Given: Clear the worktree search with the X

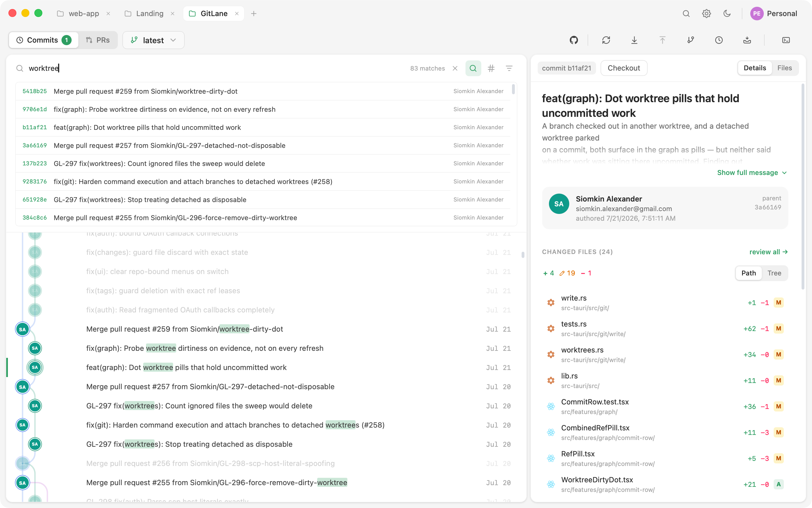Looking at the screenshot, I should click(x=455, y=68).
